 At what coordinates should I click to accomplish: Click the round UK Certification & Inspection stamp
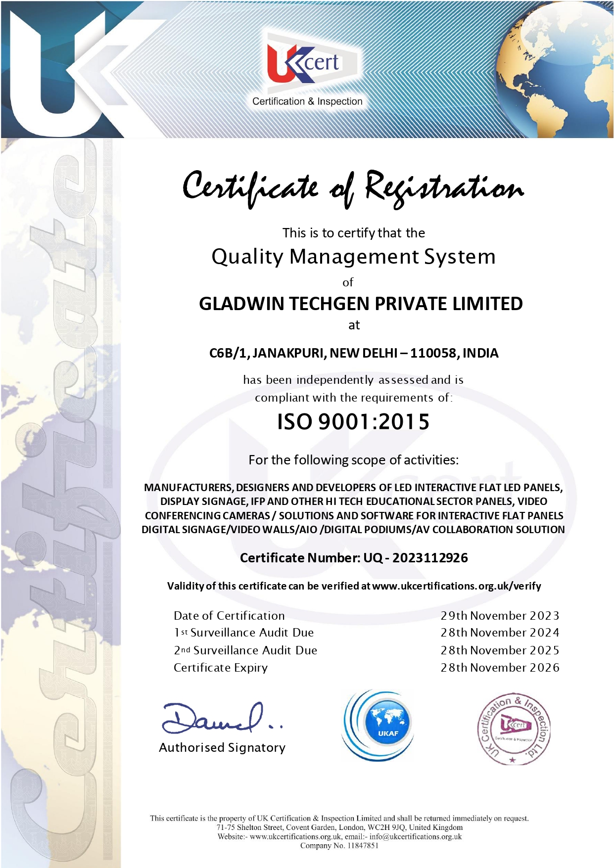click(x=514, y=728)
